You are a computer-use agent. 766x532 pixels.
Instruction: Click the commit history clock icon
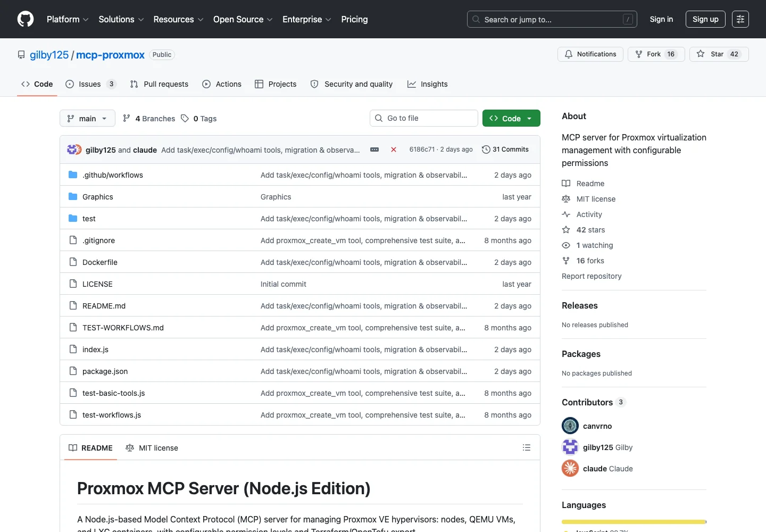click(x=486, y=149)
